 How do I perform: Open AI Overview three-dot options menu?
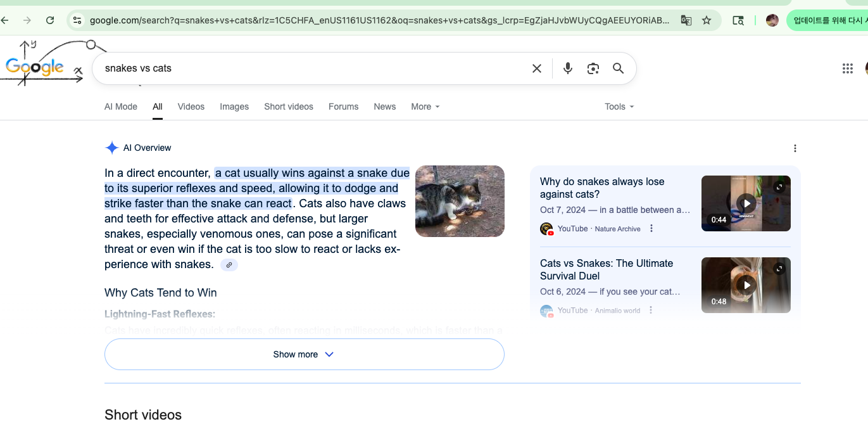tap(795, 148)
